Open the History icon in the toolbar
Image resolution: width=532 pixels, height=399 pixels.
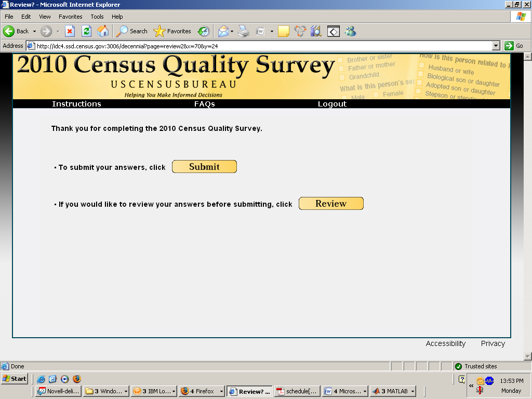coord(204,31)
